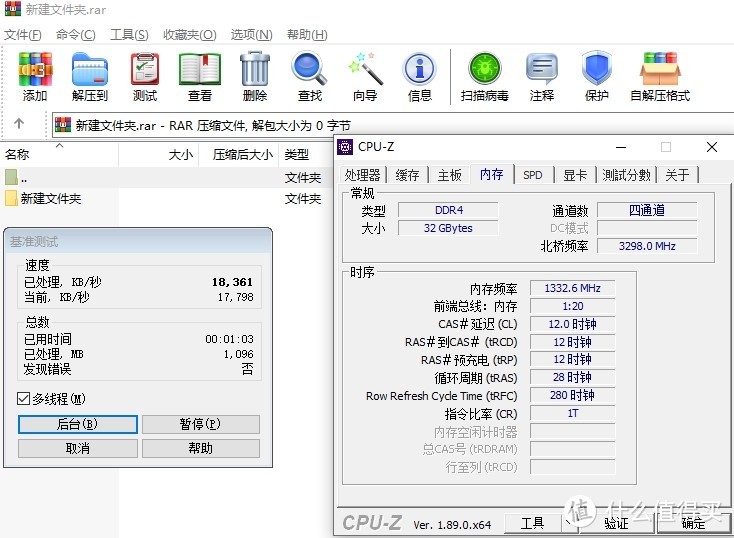734x538 pixels.
Task: Click the Scan Virus (扫描病毒) icon
Action: [484, 68]
